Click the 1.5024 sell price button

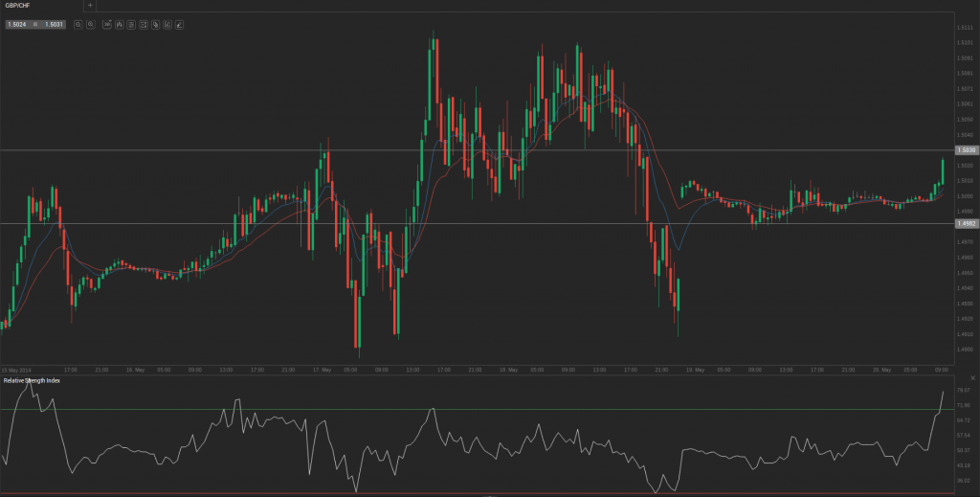[x=19, y=24]
